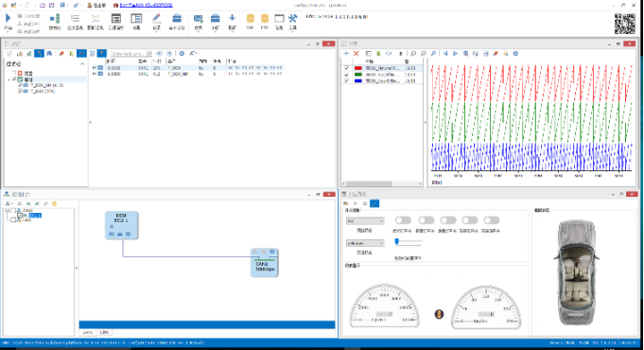The height and width of the screenshot is (350, 644).
Task: Switch to the LIN1 tab in the simulation panel
Action: [104, 332]
